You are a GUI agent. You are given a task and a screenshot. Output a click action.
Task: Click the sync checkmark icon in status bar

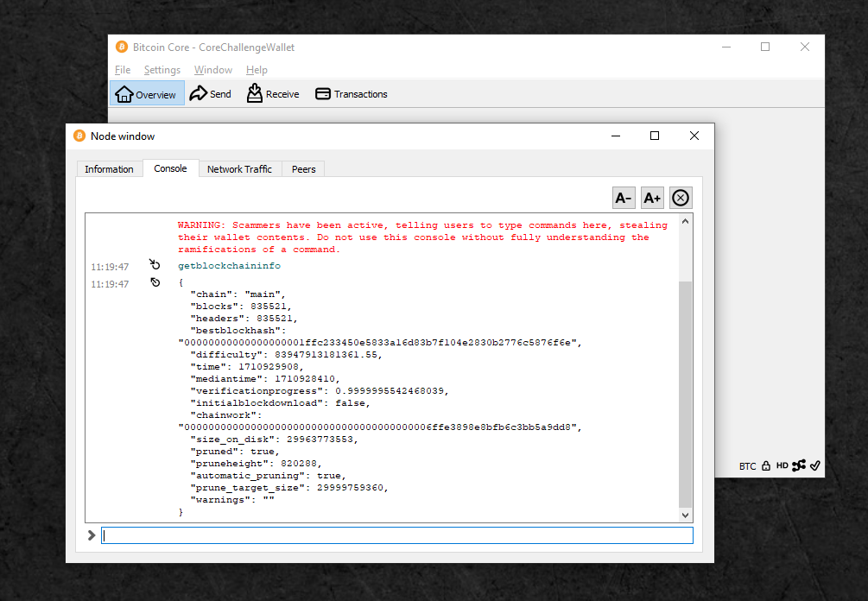click(x=814, y=465)
